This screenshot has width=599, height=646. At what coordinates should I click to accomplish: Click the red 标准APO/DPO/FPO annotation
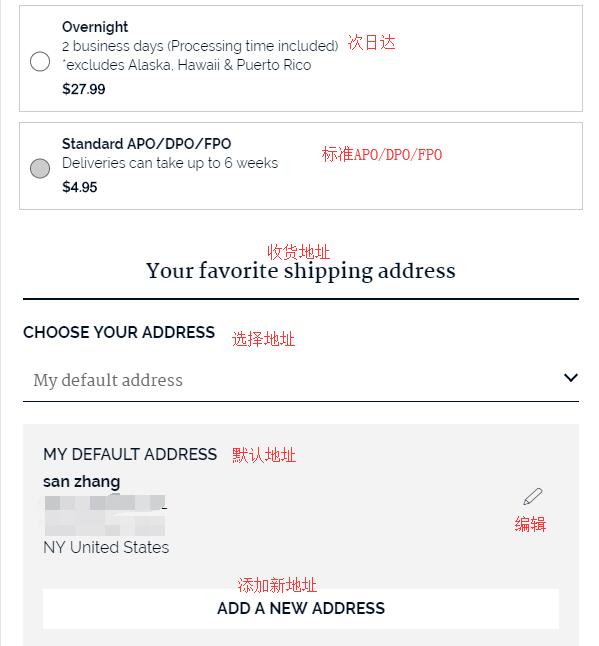coord(381,154)
